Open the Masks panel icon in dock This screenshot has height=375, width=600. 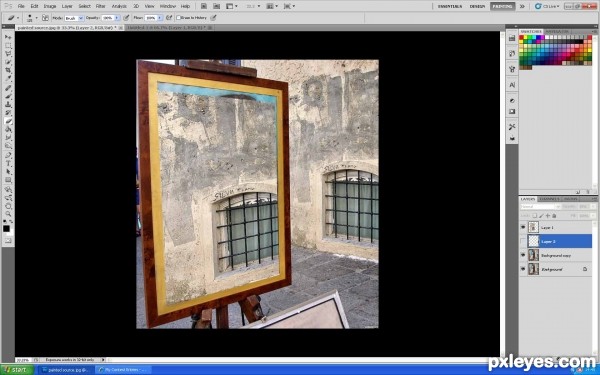click(512, 112)
